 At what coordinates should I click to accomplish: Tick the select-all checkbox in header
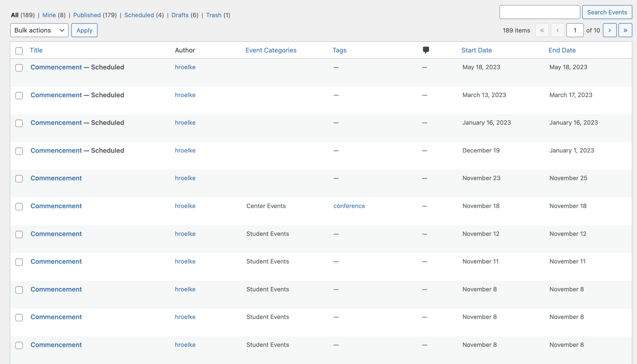point(19,51)
